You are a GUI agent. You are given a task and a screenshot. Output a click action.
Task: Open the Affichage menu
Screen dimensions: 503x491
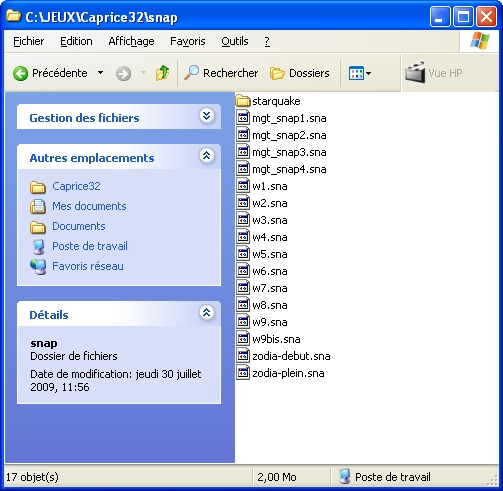pos(131,41)
